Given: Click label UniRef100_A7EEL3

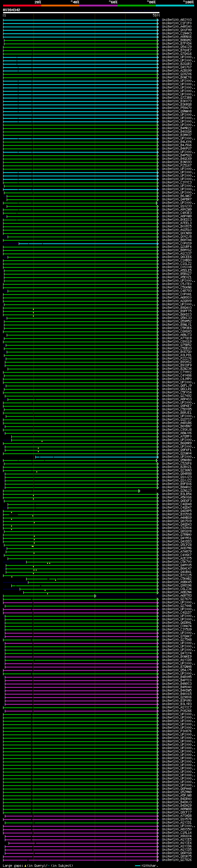Looking at the screenshot, I should 177,223.
